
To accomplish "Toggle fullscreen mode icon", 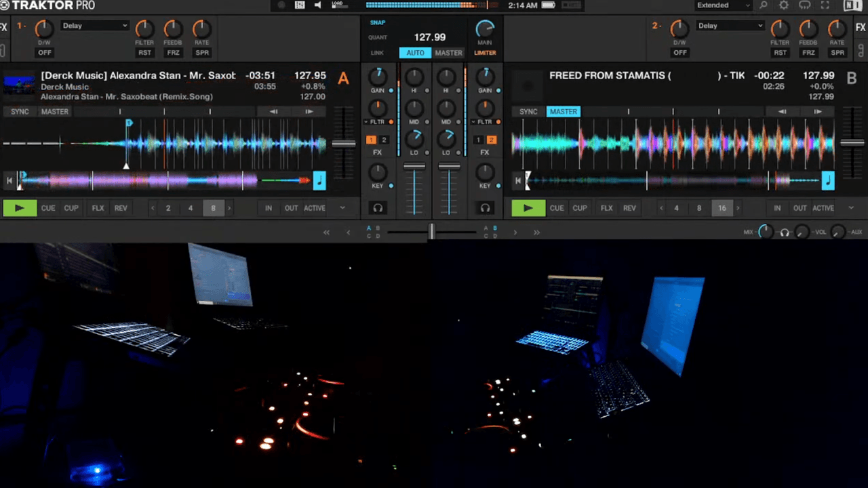I will point(825,5).
